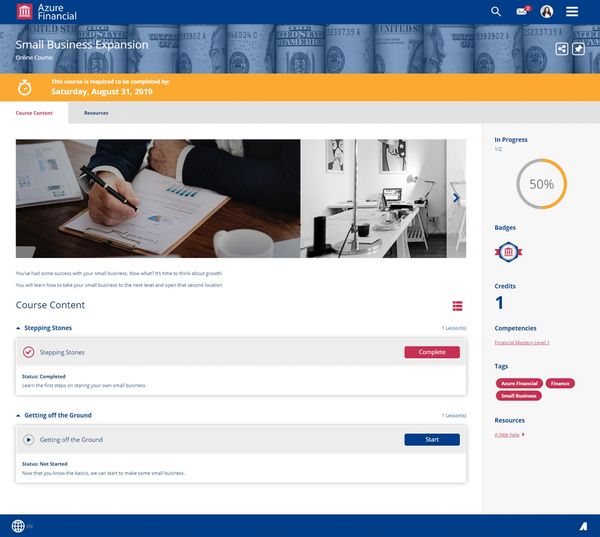Switch to the Resources tab
Viewport: 600px width, 537px height.
point(96,113)
